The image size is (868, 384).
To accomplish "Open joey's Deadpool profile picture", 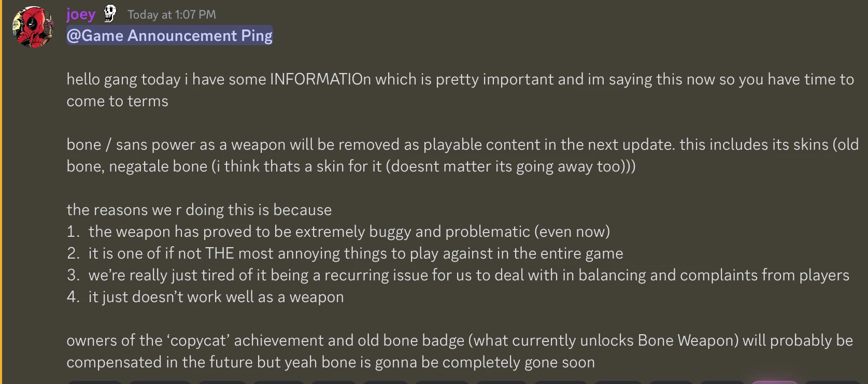I will coord(32,26).
